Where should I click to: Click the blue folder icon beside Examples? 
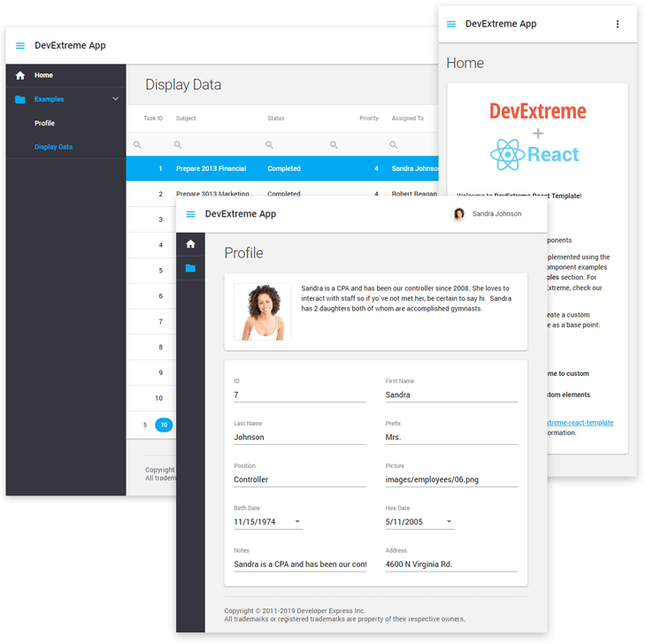pos(20,99)
